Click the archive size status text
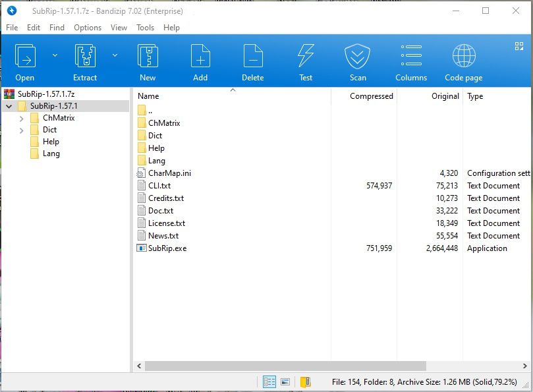533x392 pixels. 424,382
